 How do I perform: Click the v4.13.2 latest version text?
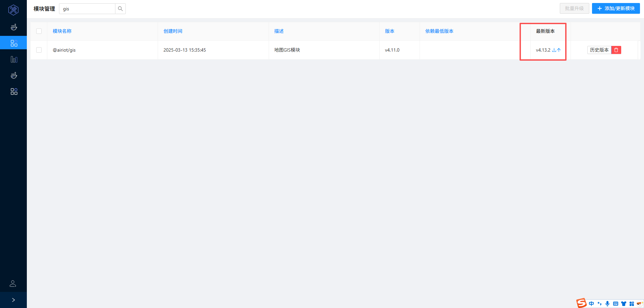point(543,50)
